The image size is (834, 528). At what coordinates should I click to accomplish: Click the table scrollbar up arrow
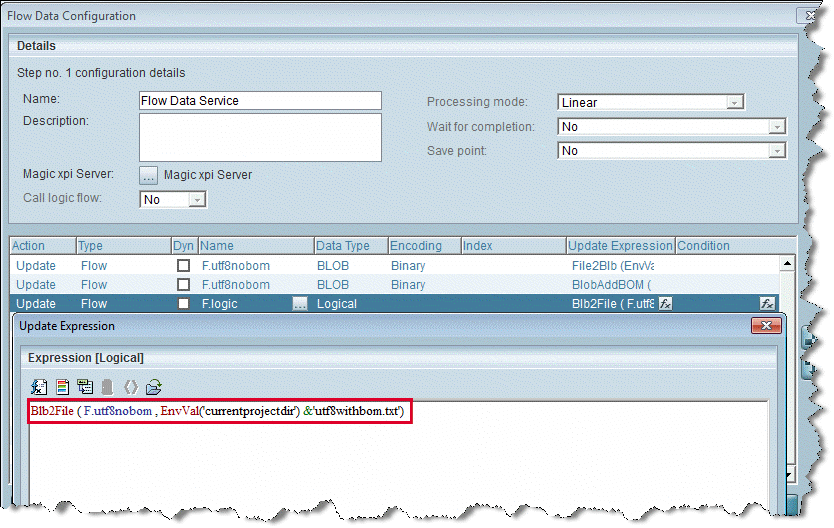[x=787, y=264]
